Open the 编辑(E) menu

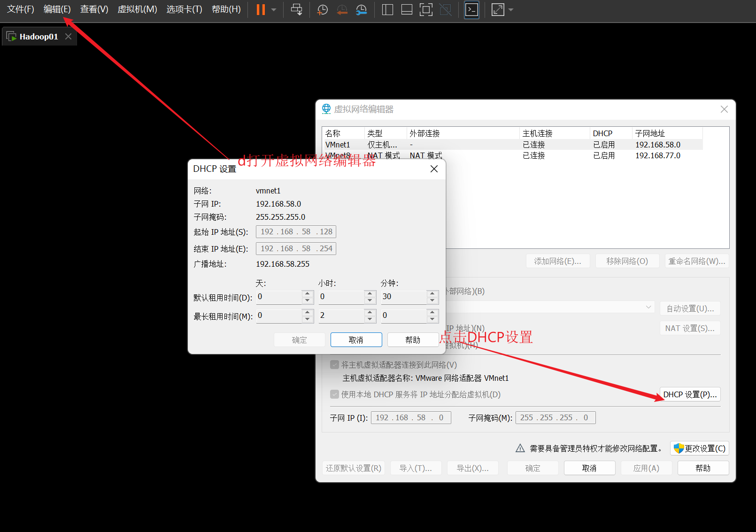coord(57,9)
